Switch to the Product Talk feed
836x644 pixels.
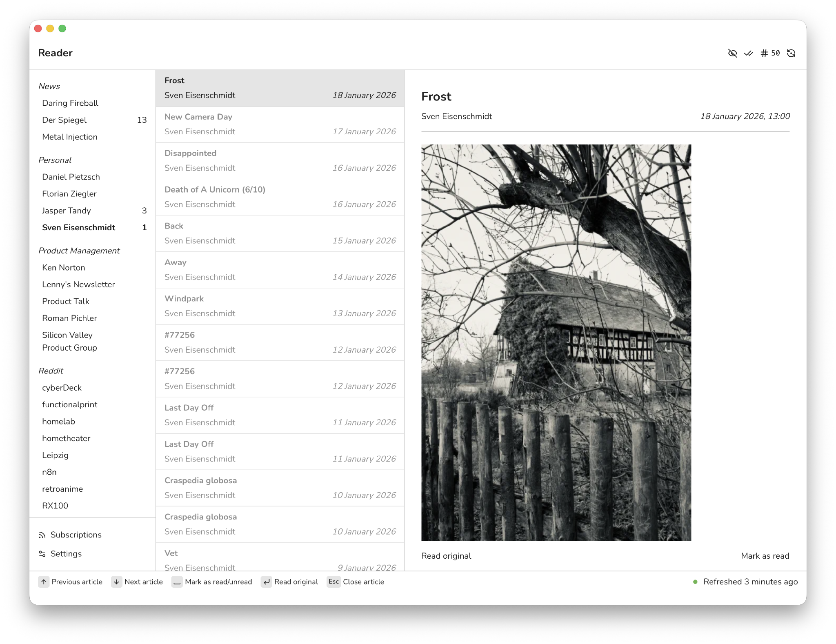pos(65,301)
